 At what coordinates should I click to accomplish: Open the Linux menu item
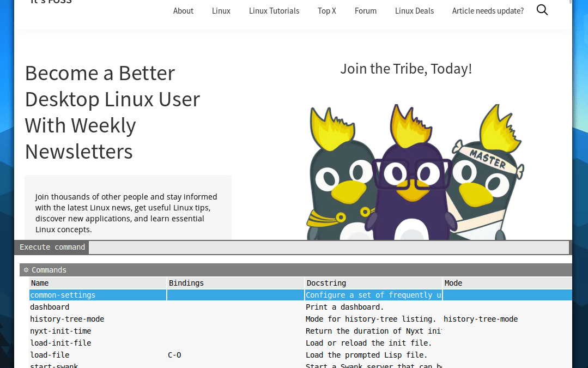point(221,11)
